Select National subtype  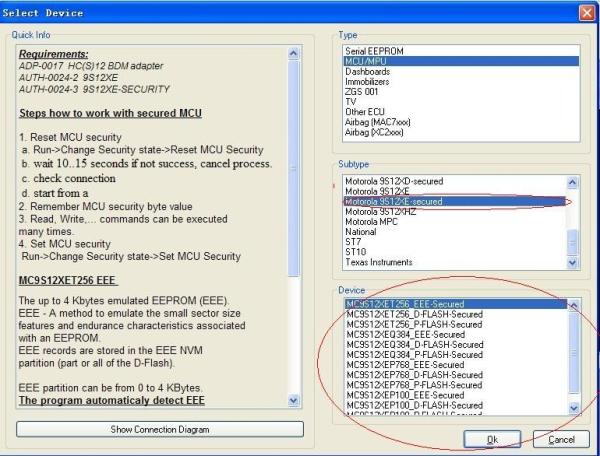[x=455, y=232]
